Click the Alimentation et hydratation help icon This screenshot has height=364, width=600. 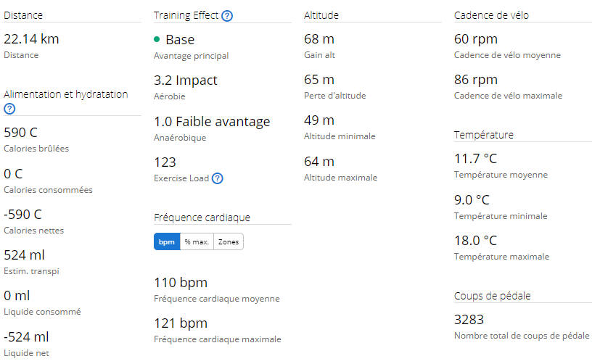tap(9, 109)
